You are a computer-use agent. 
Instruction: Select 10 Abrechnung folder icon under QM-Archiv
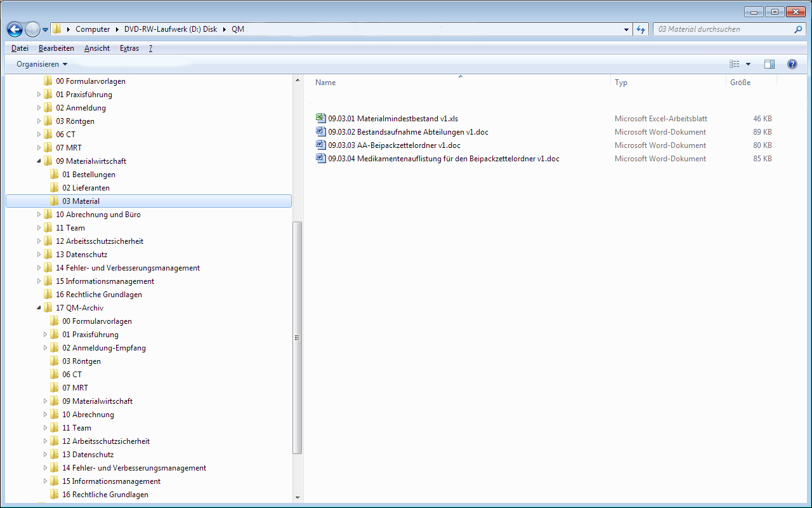[55, 414]
